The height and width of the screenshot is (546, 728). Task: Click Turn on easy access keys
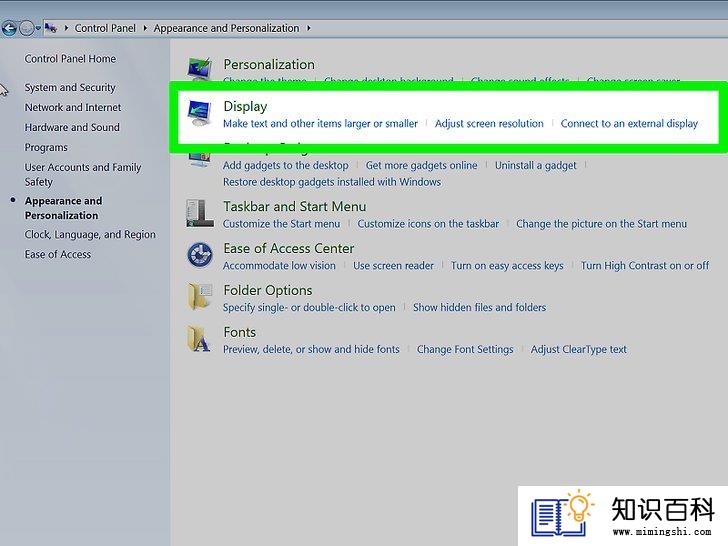click(x=507, y=266)
